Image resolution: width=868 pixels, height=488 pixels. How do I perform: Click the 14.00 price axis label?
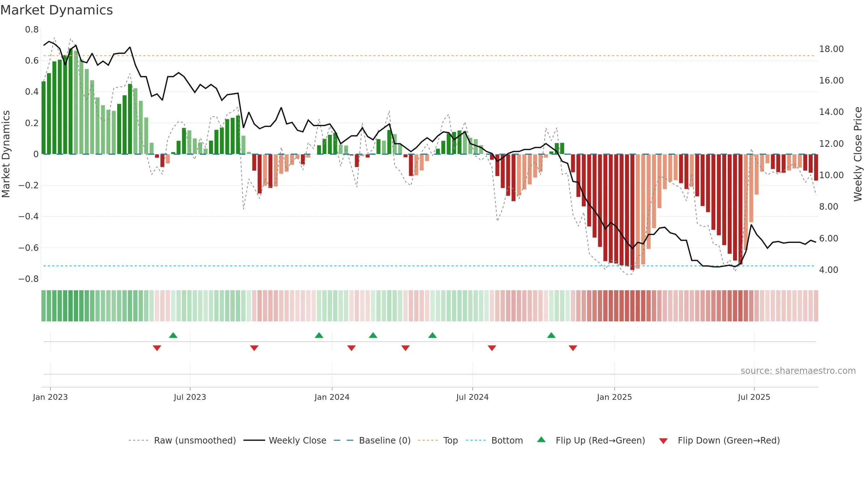(x=831, y=112)
